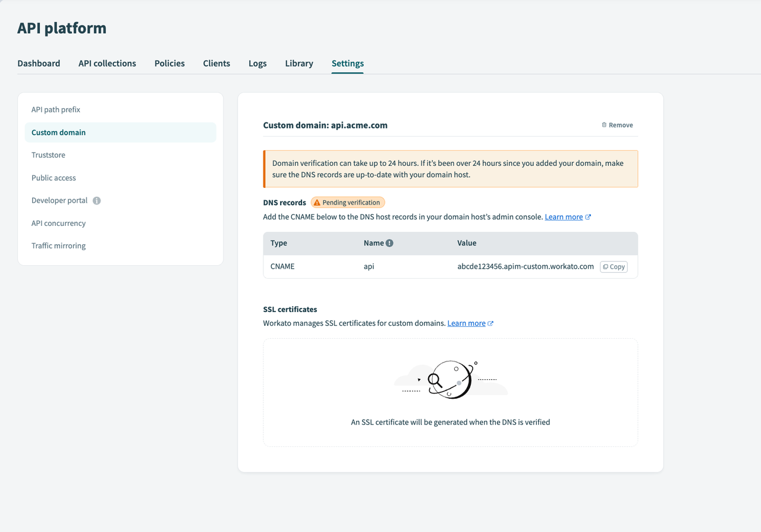Select Truststore in the settings sidebar
Image resolution: width=761 pixels, height=532 pixels.
(x=48, y=155)
